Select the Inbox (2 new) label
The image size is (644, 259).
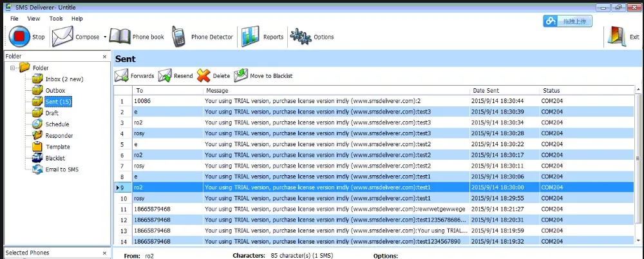click(64, 79)
